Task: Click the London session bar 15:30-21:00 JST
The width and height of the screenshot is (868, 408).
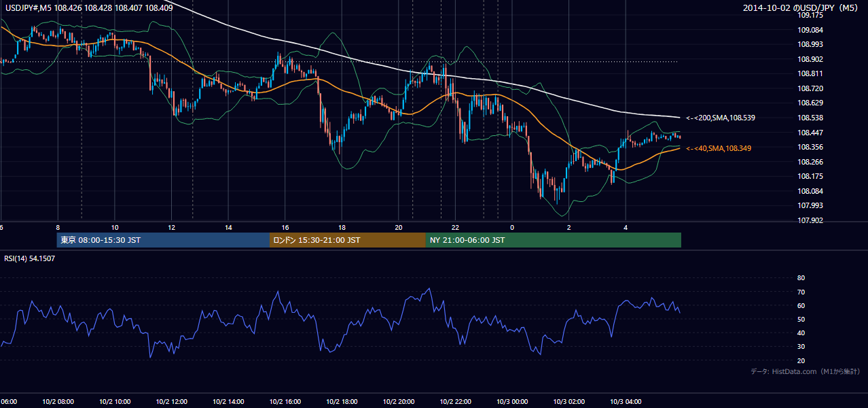Action: pos(348,240)
